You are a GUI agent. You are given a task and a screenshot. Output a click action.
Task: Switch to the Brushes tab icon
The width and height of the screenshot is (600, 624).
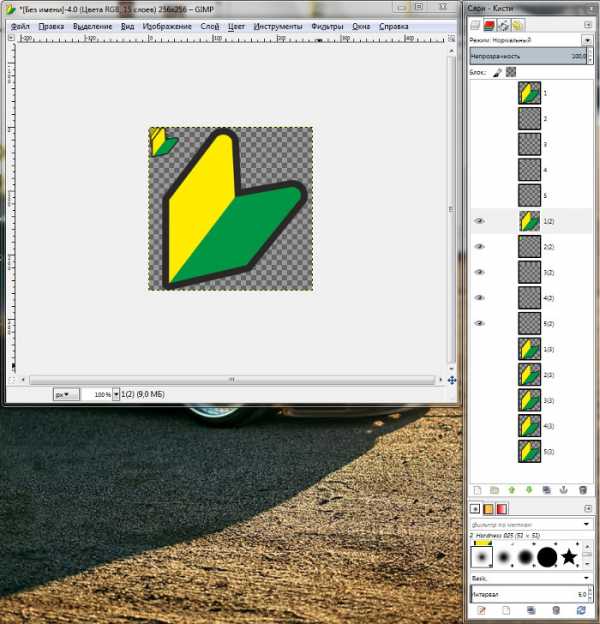[475, 509]
